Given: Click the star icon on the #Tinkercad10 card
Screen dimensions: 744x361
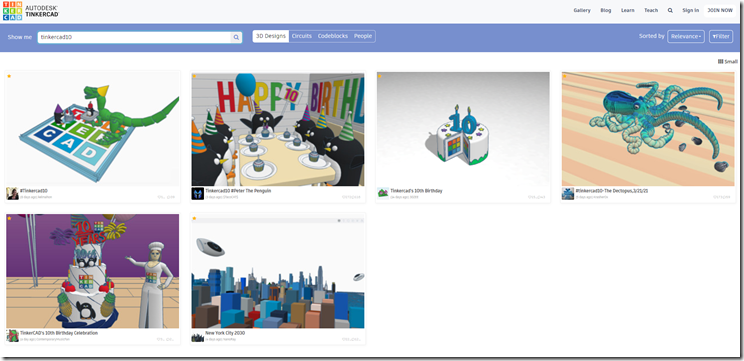Looking at the screenshot, I should [x=9, y=76].
